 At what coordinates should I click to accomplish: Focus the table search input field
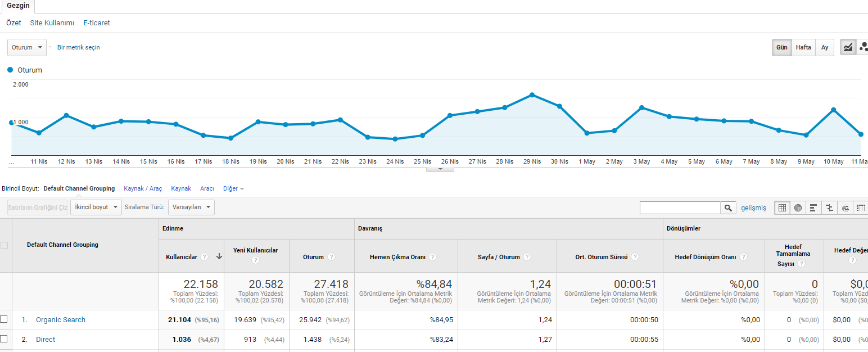[x=680, y=208]
